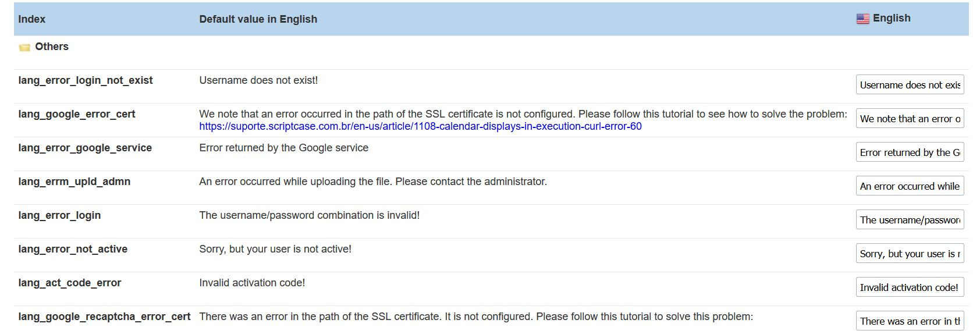Screen dimensions: 980x334
Task: Edit the 'Username does not exist' translation field
Action: tap(910, 84)
